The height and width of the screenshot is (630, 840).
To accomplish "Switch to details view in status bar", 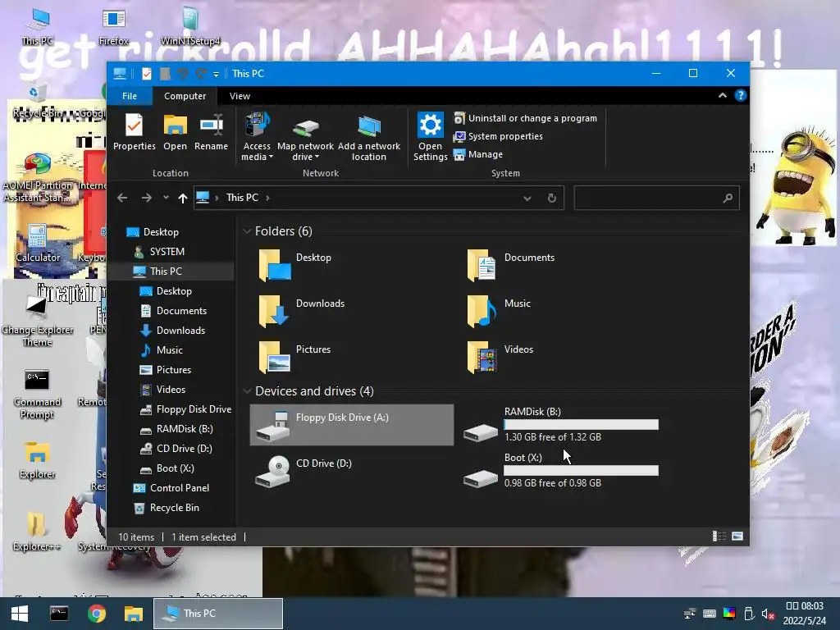I will pos(719,536).
